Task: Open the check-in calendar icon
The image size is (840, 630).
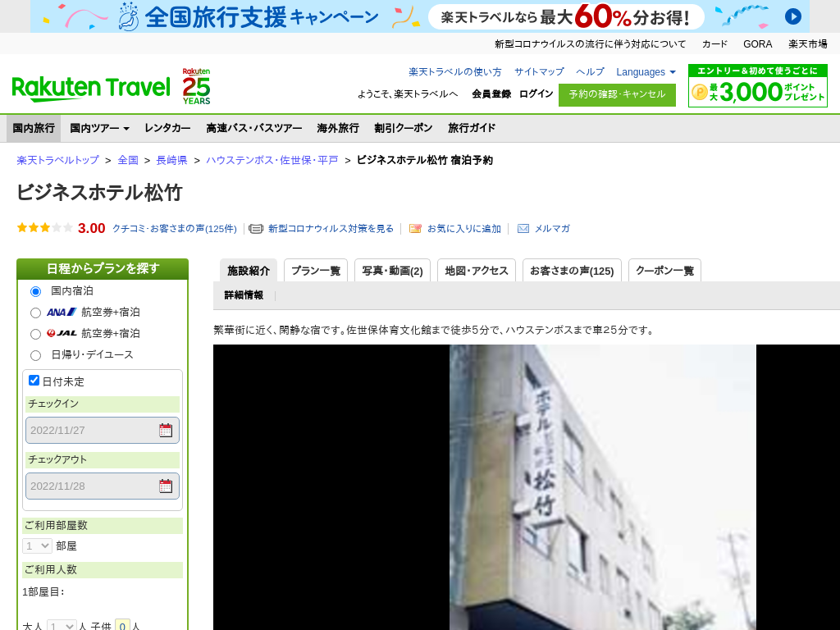Action: (166, 430)
